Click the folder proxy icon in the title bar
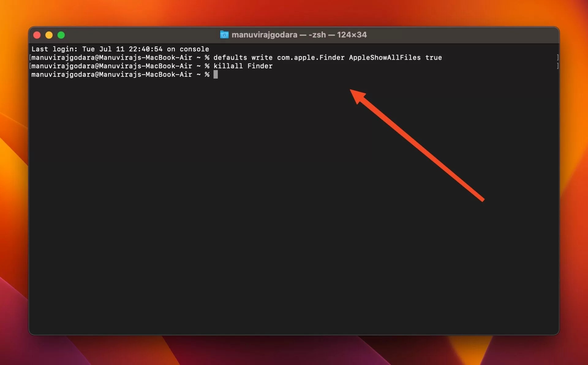Image resolution: width=588 pixels, height=365 pixels. click(224, 35)
